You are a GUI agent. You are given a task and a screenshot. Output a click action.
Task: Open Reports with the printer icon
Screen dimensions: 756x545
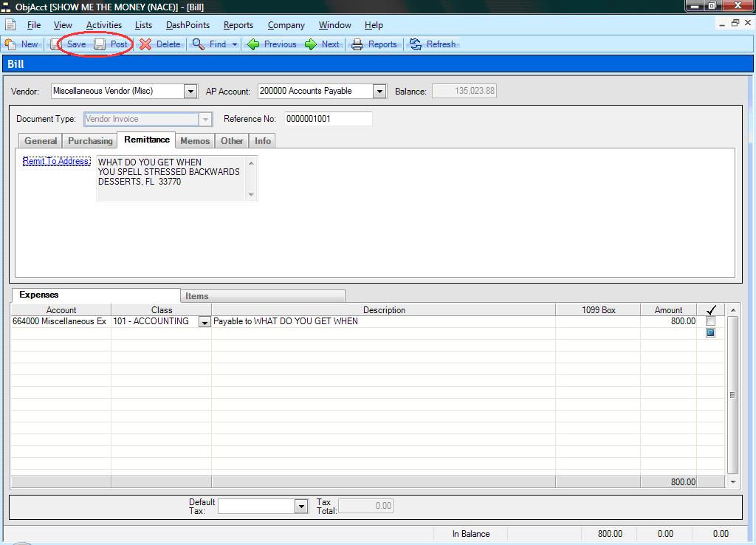tap(357, 44)
